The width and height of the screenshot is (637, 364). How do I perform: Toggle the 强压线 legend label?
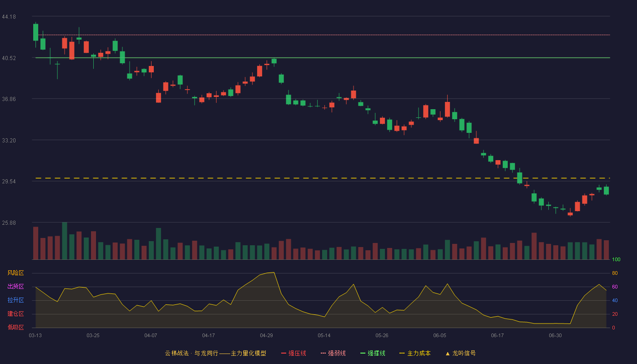(297, 353)
